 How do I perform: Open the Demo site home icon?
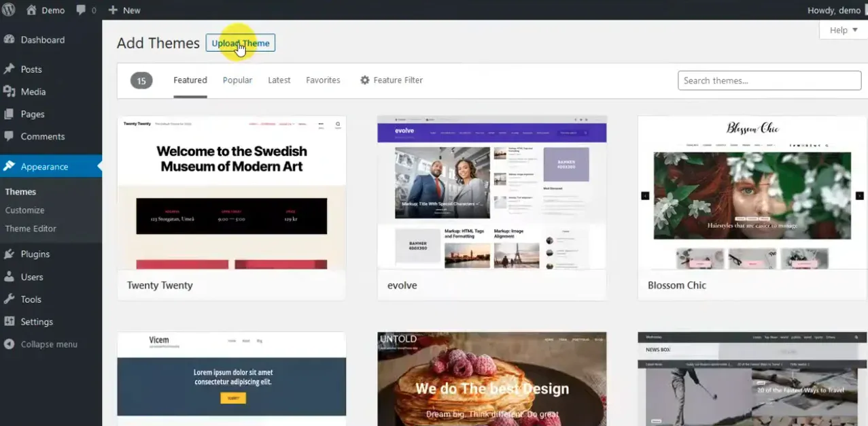coord(31,10)
